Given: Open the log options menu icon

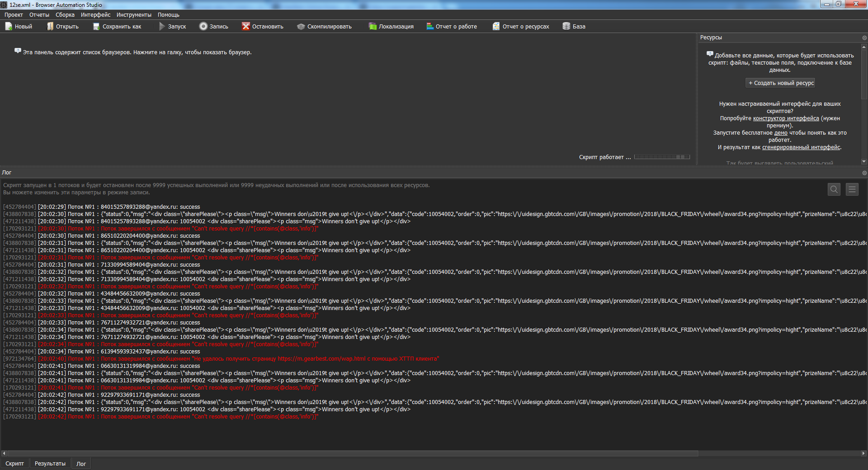Looking at the screenshot, I should [852, 189].
